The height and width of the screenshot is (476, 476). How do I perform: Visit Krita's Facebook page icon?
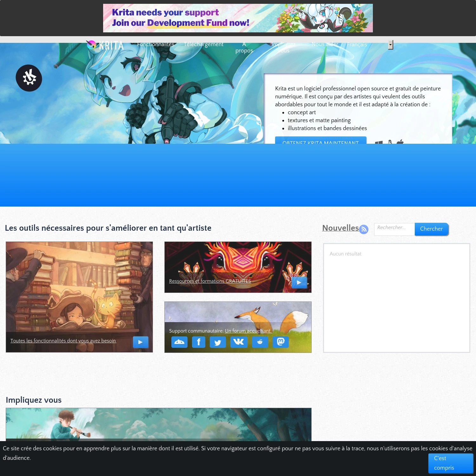click(199, 342)
